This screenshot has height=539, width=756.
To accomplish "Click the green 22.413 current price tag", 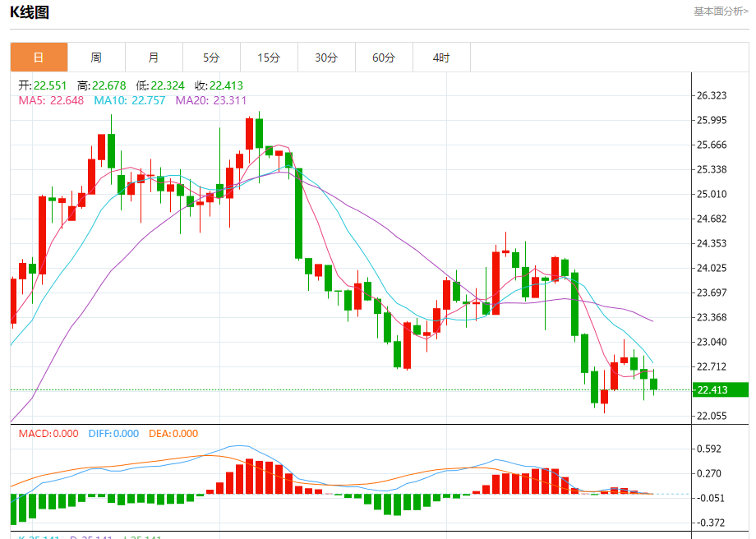I will [721, 390].
